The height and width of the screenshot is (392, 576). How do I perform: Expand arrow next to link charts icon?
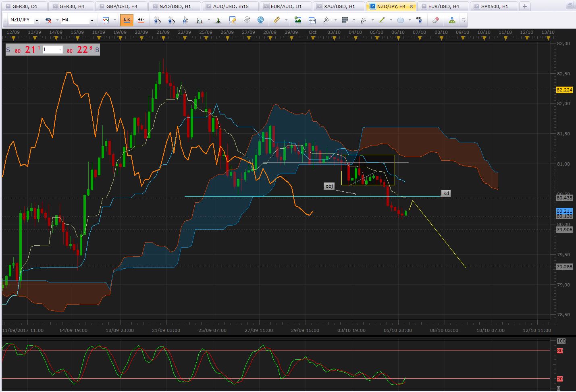57,20
